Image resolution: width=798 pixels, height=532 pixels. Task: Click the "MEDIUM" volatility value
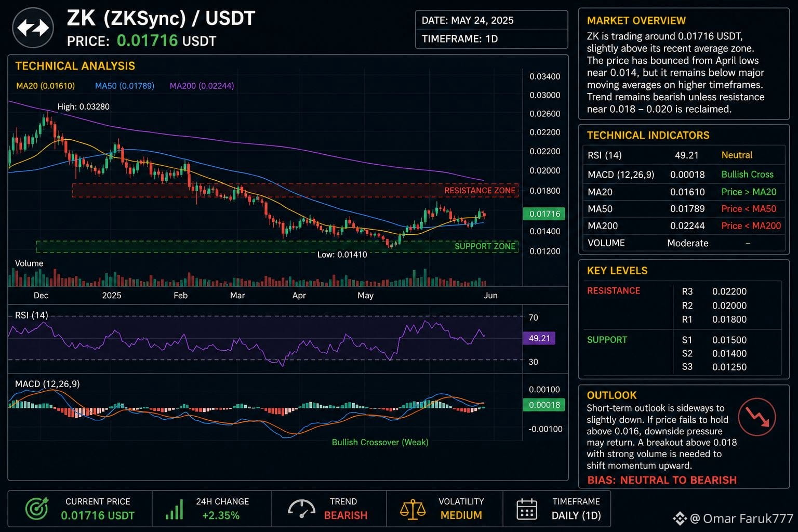[461, 515]
